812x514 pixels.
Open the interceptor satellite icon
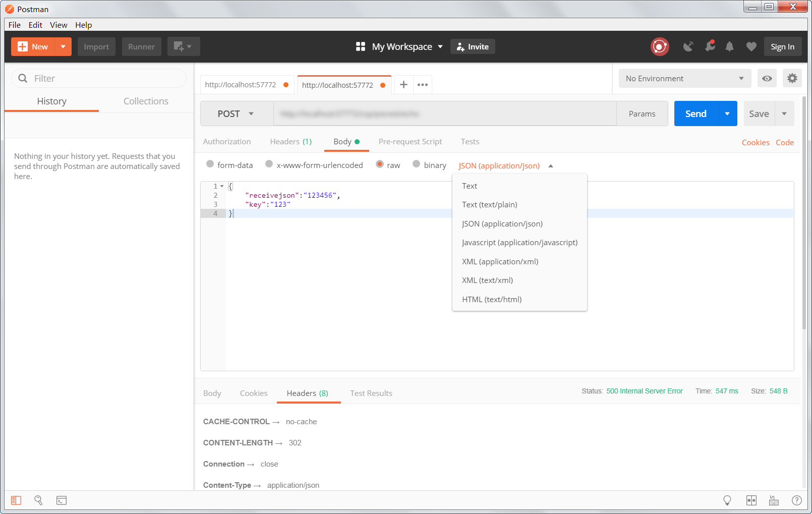coord(688,46)
